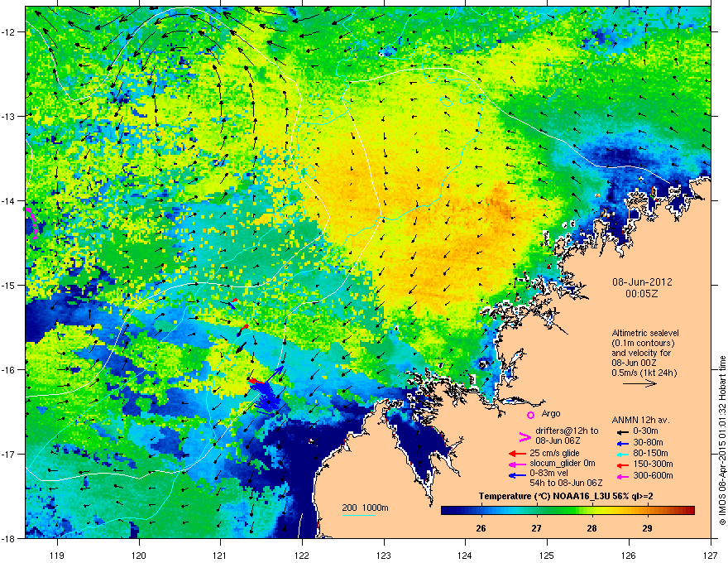Viewport: 728px width, 563px height.
Task: Click the latitude axis label -18
Action: (x=8, y=538)
